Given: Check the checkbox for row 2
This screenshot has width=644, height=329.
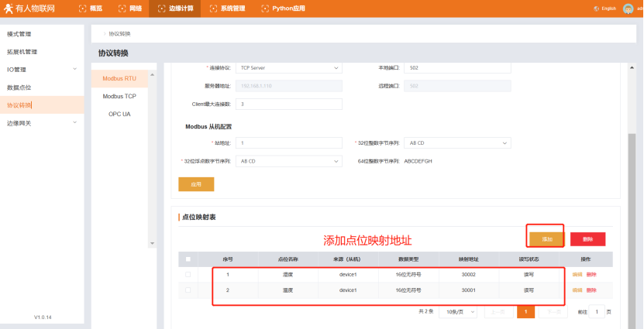Looking at the screenshot, I should [188, 290].
